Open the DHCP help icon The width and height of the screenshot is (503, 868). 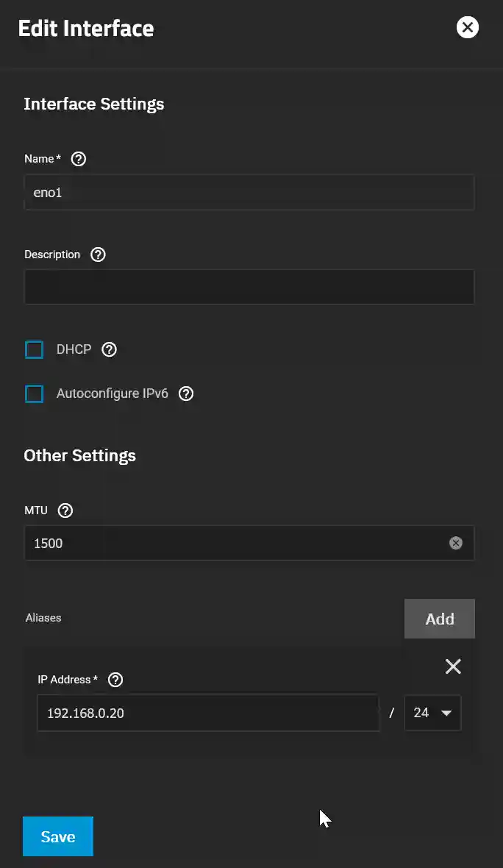[109, 349]
